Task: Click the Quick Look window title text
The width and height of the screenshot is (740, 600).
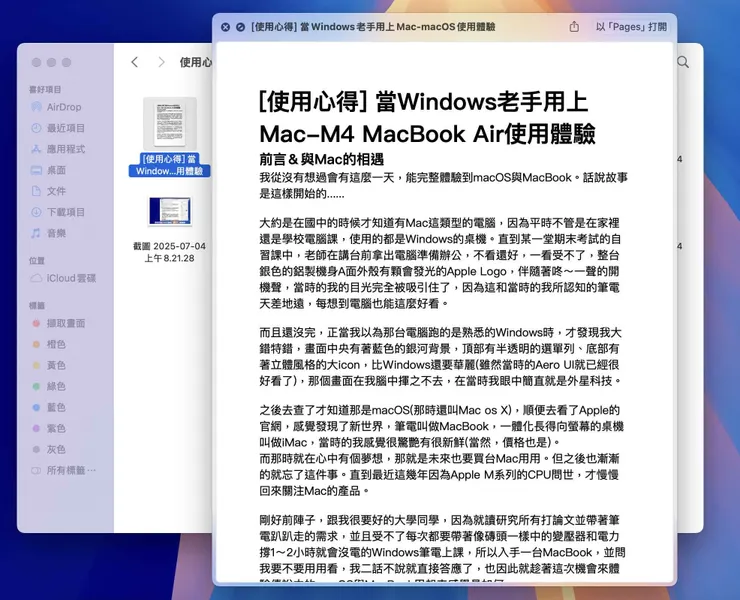Action: (373, 27)
